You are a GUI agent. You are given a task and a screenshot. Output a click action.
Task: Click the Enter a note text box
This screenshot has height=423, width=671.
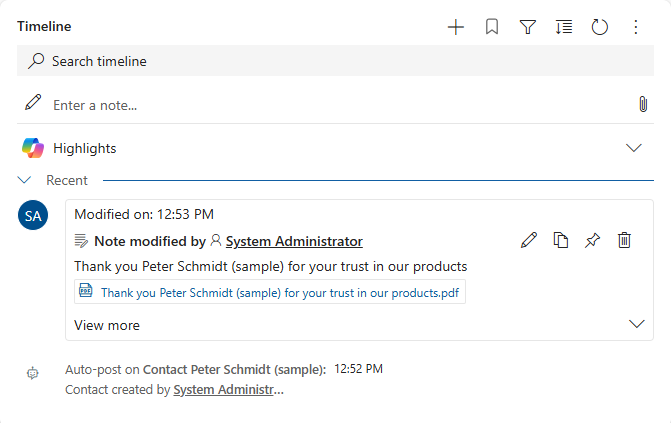coord(330,104)
